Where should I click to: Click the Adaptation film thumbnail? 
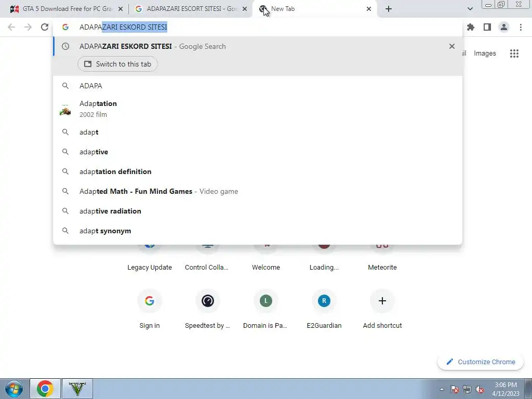click(x=65, y=110)
